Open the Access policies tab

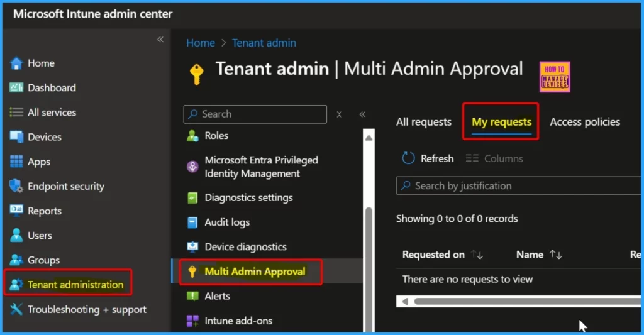click(x=585, y=122)
